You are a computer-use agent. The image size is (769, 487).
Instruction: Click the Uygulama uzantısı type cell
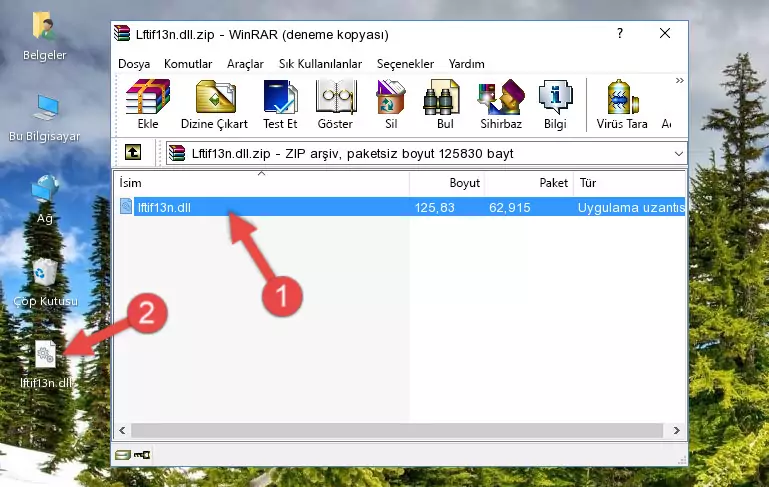click(631, 208)
